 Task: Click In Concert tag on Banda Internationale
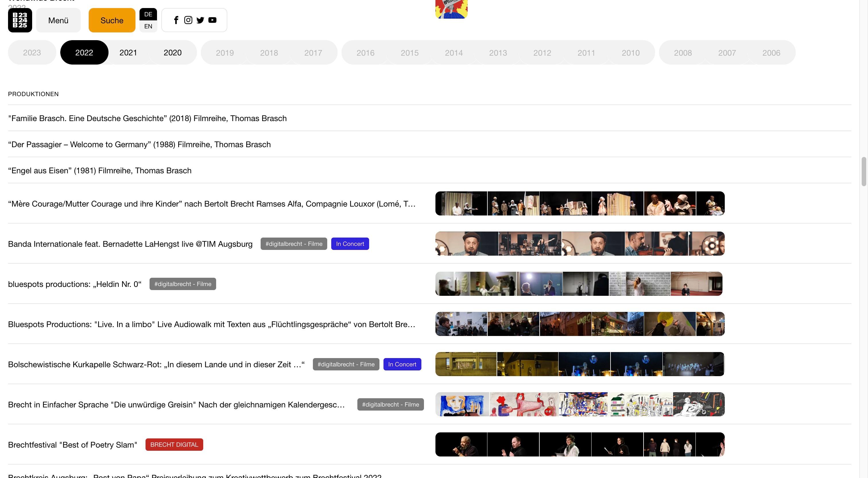(x=350, y=244)
